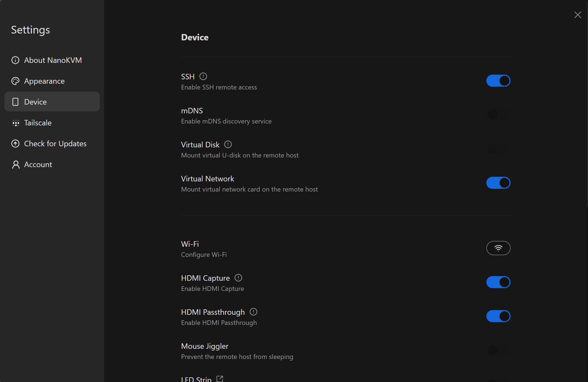Image resolution: width=588 pixels, height=382 pixels.
Task: Click the Account person icon
Action: click(15, 164)
